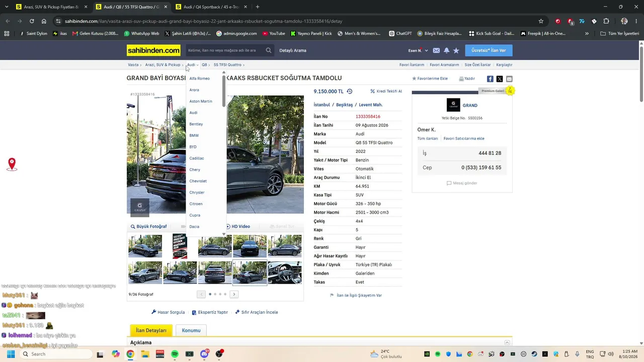Screen dimensions: 644x362
Task: Click Ücretsiz İlan Ver button
Action: pos(489,50)
